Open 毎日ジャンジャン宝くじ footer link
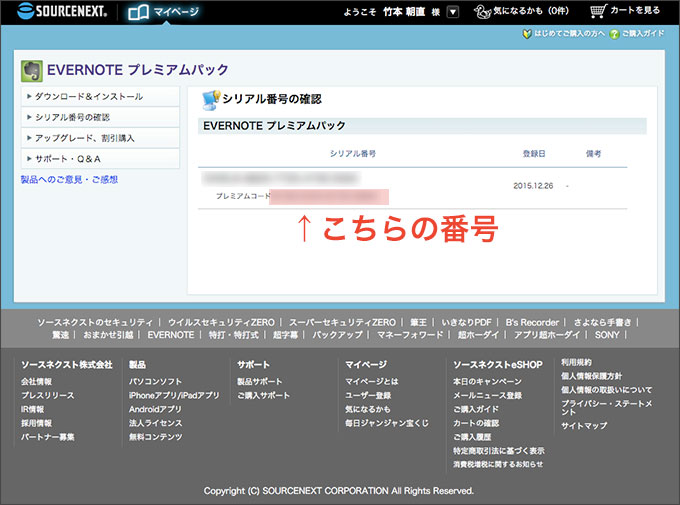This screenshot has width=680, height=505. (x=387, y=423)
